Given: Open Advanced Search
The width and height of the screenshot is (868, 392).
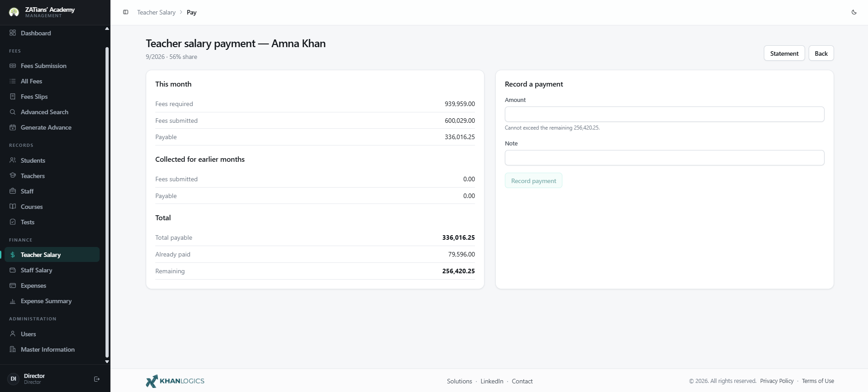Looking at the screenshot, I should 52,112.
